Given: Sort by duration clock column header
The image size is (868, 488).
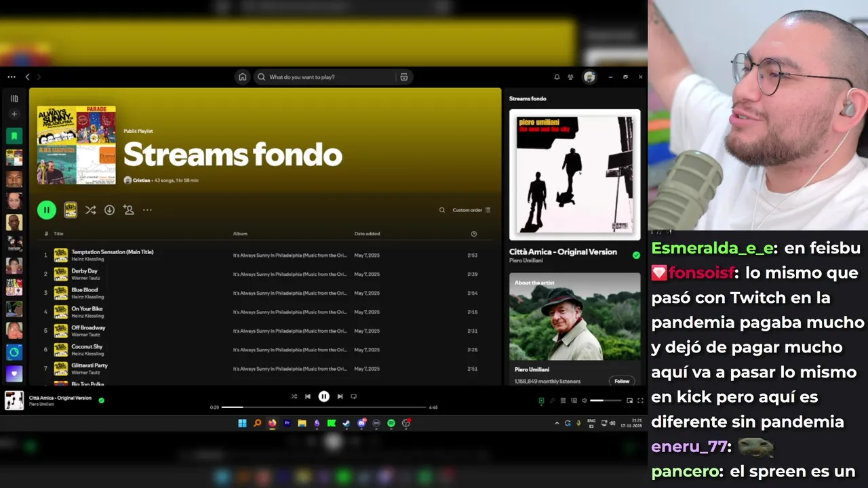Looking at the screenshot, I should click(x=474, y=234).
